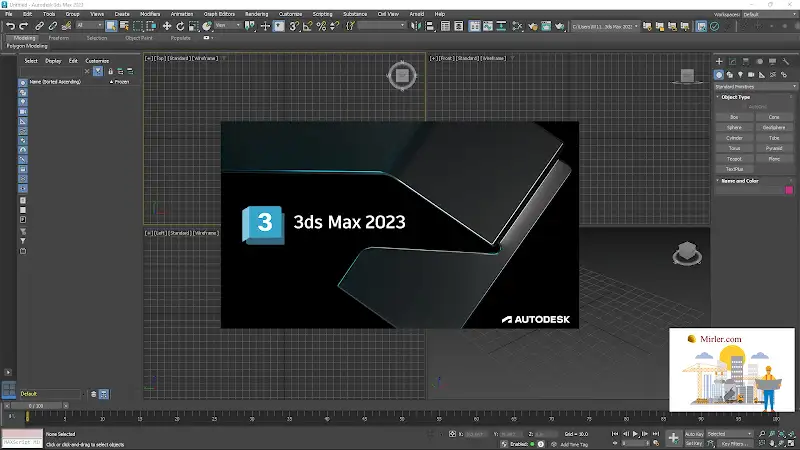The height and width of the screenshot is (450, 800).
Task: Click the Top viewport ViewCube
Action: coord(402,76)
